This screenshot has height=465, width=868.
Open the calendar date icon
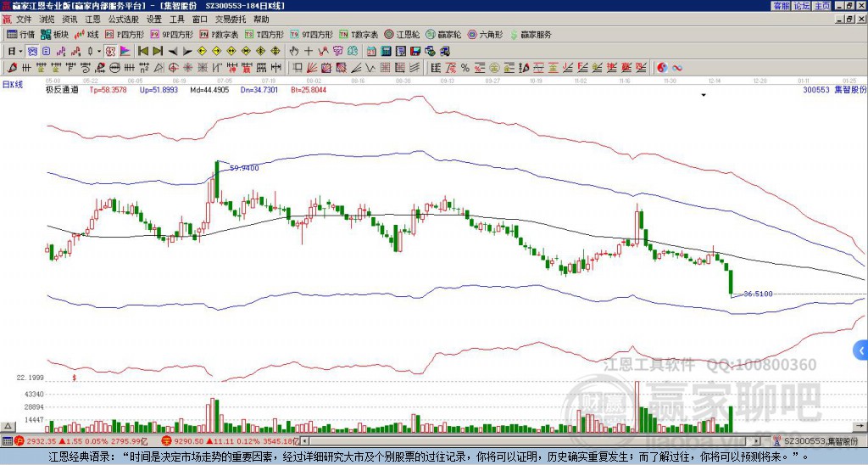click(371, 52)
